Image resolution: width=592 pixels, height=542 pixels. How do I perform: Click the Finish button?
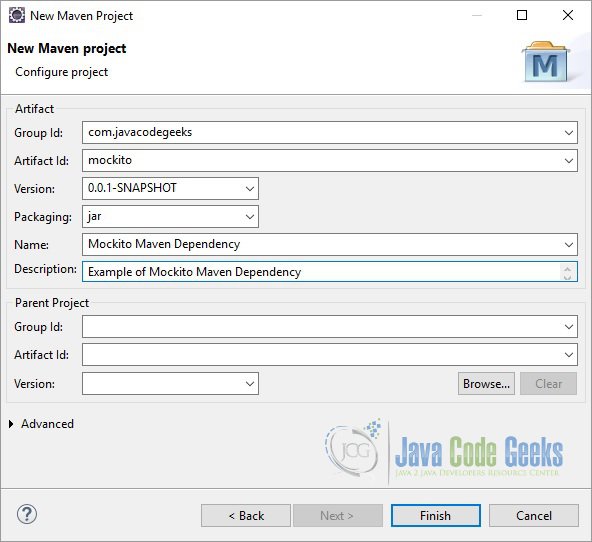point(436,515)
